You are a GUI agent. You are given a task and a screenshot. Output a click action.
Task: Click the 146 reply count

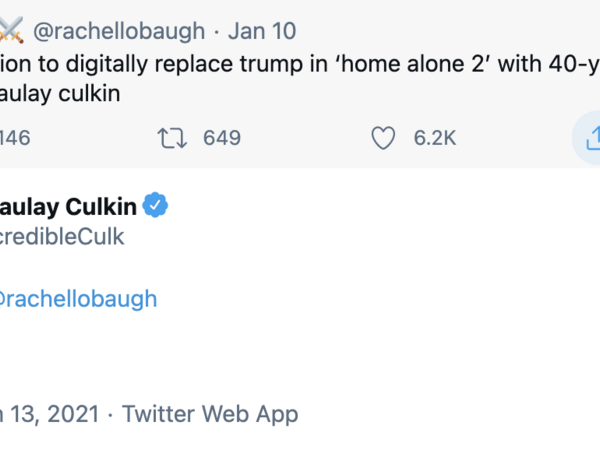pos(14,138)
